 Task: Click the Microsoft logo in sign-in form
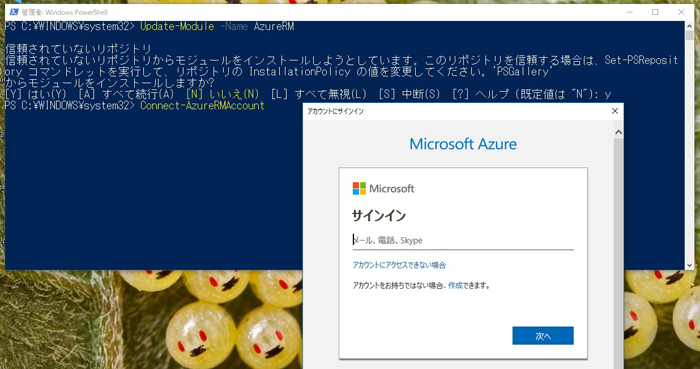tap(383, 188)
